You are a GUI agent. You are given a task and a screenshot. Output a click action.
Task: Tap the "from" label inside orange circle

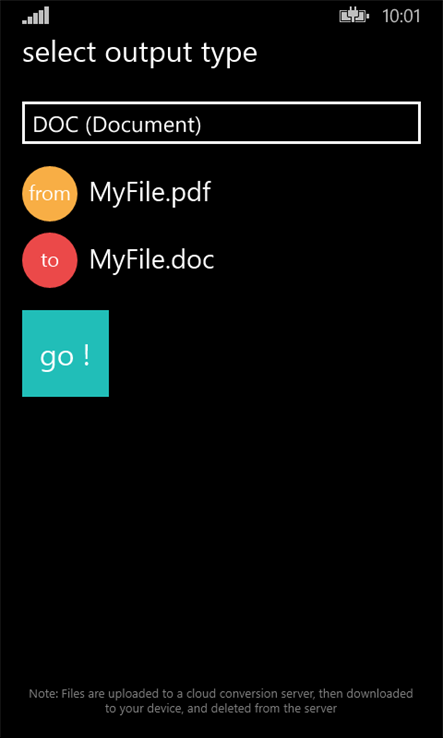tap(49, 193)
